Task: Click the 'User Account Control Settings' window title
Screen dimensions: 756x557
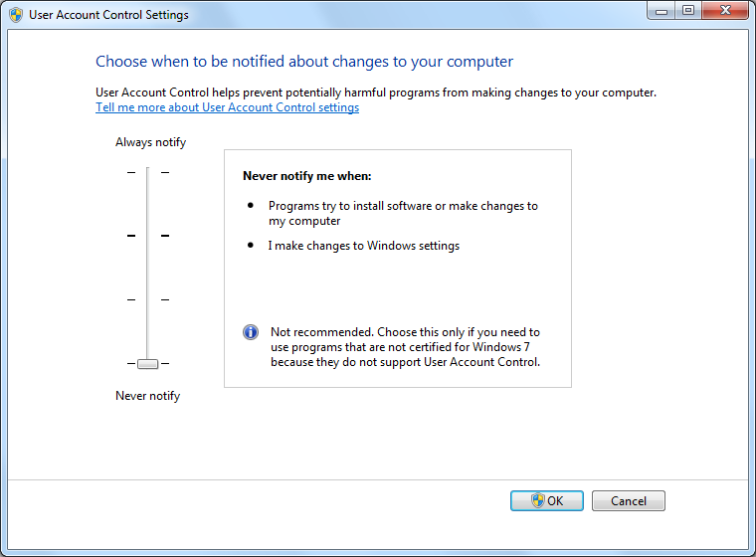Action: [x=108, y=15]
